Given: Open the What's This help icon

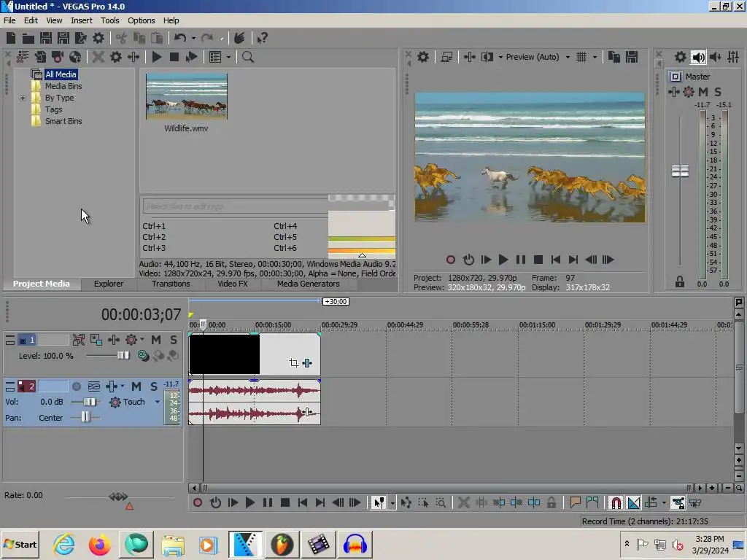Looking at the screenshot, I should click(263, 38).
